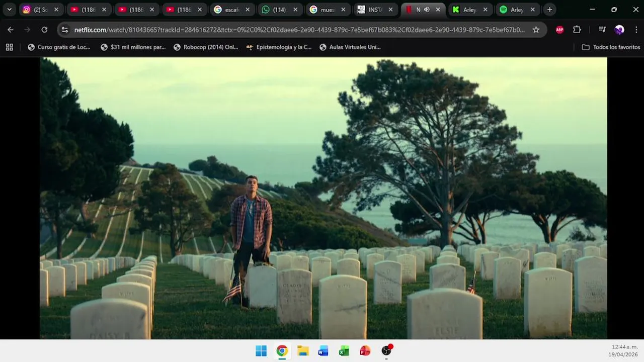Viewport: 644px width, 362px height.
Task: Close the Netflix tab
Action: (x=438, y=10)
